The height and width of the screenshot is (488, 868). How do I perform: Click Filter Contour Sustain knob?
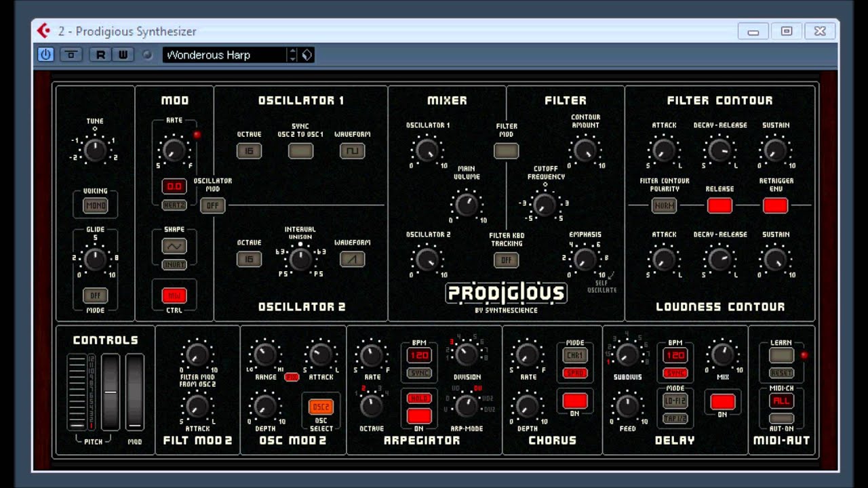point(775,149)
